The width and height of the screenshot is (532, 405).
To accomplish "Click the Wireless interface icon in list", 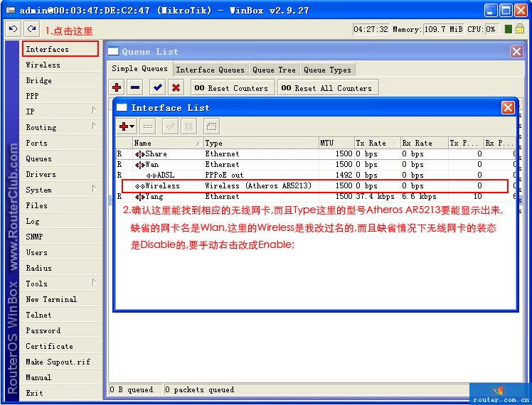I will 140,186.
